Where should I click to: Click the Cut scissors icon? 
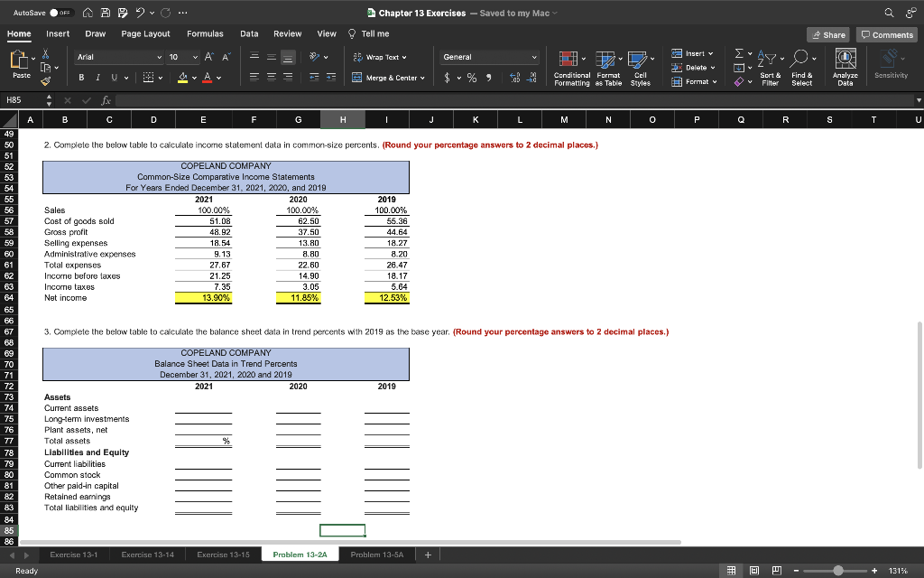coord(46,55)
